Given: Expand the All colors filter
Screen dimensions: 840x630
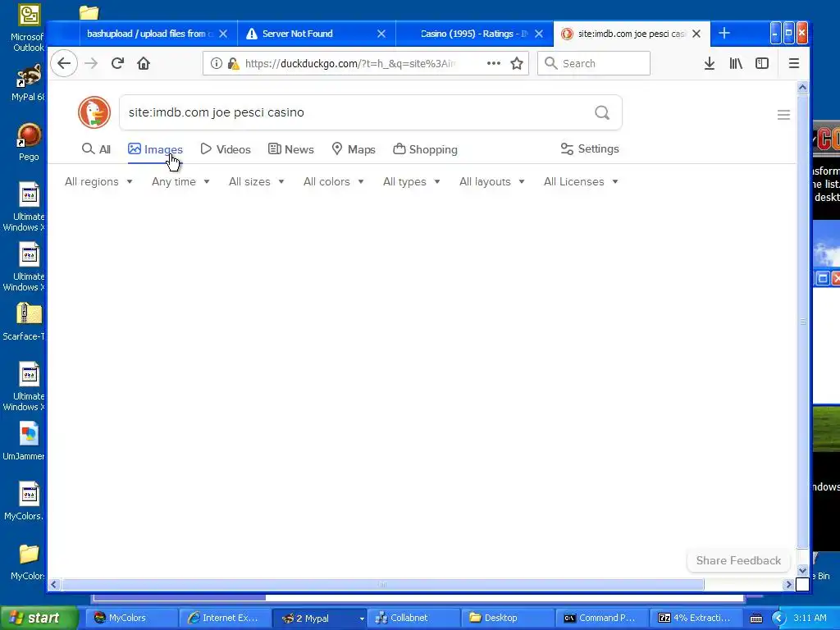Looking at the screenshot, I should click(333, 181).
